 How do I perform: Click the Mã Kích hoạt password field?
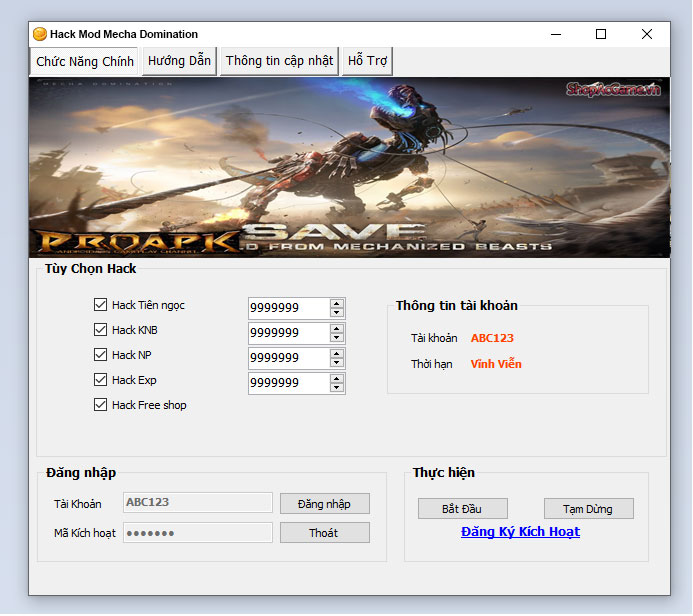click(198, 532)
